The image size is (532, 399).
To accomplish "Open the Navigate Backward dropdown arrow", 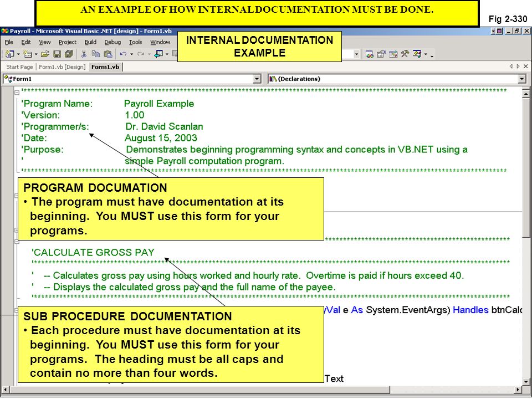I will 167,54.
